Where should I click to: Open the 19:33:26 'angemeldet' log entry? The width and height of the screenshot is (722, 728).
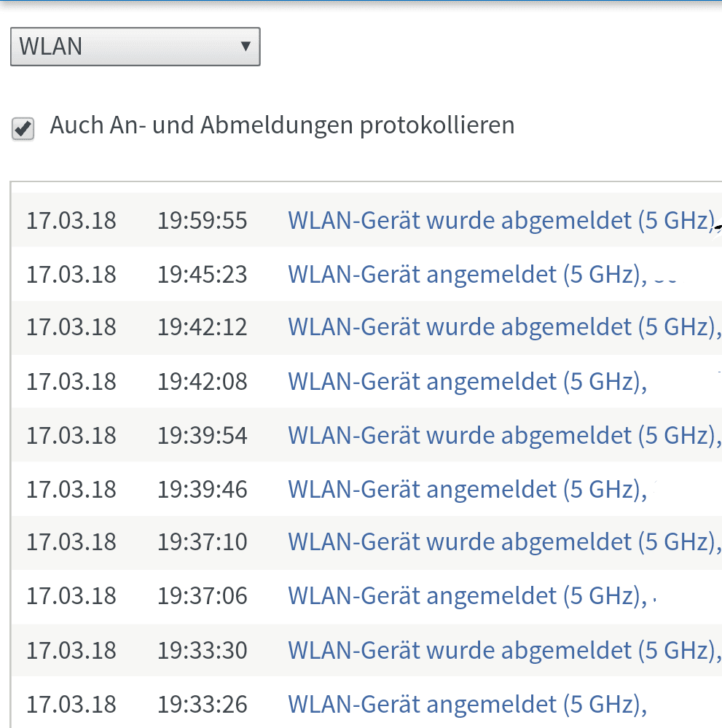pos(467,704)
